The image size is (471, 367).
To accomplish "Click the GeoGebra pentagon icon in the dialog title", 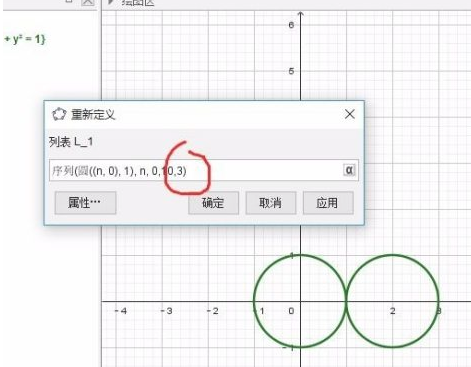I will (x=59, y=115).
